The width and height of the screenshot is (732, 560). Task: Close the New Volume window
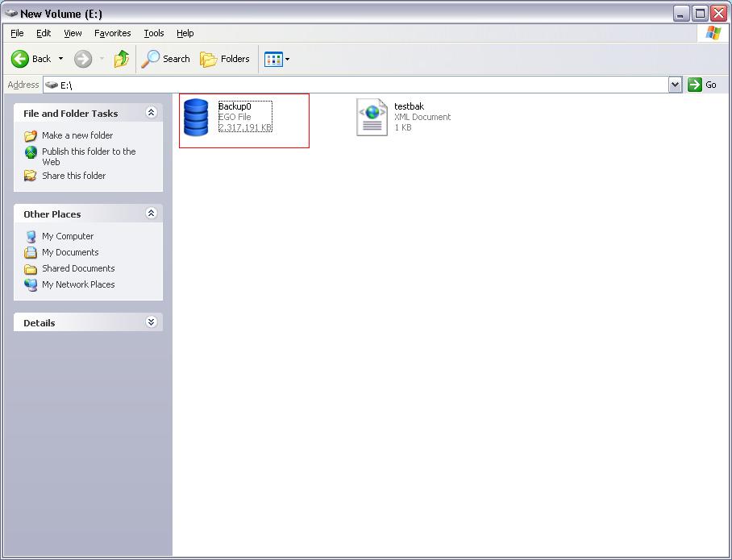pos(719,13)
